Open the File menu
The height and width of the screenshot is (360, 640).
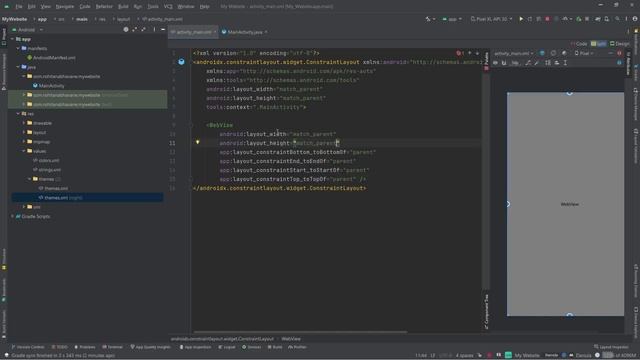pyautogui.click(x=19, y=7)
